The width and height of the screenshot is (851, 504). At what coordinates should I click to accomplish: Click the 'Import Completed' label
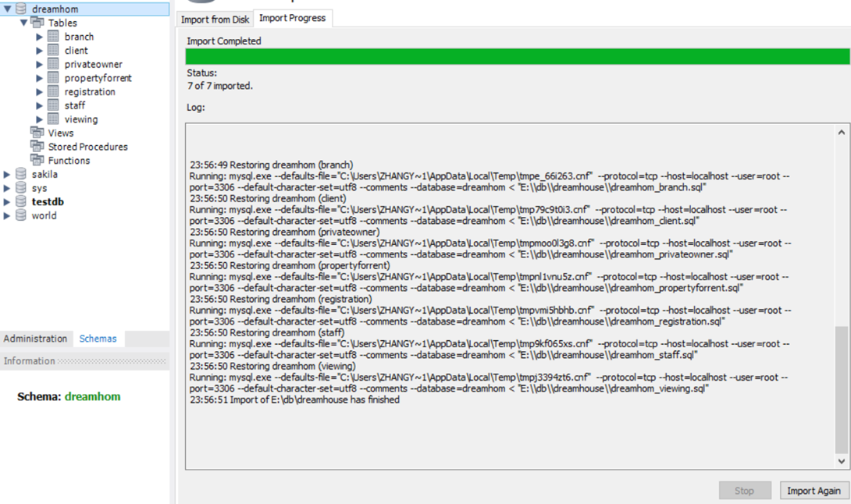pos(223,41)
